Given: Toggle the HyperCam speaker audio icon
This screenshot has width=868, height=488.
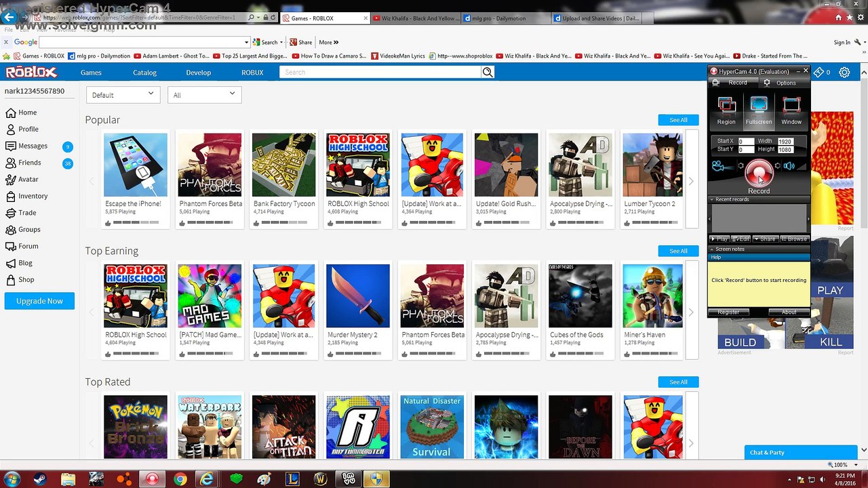Looking at the screenshot, I should [789, 166].
